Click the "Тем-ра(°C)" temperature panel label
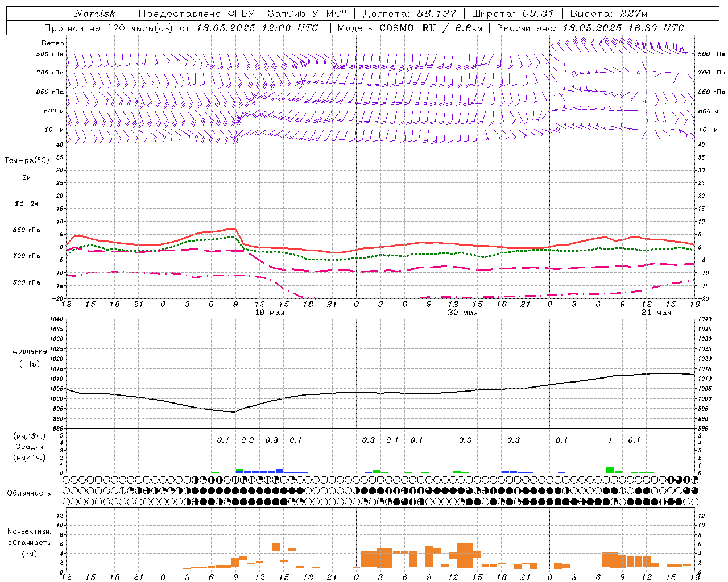Viewport: 728px width, 582px height. [27, 161]
